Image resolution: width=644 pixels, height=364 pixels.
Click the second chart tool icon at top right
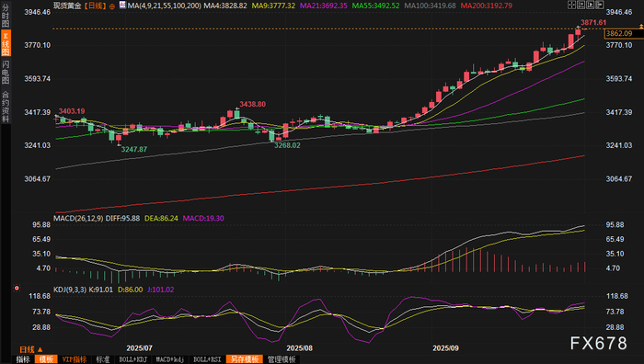coord(581,5)
